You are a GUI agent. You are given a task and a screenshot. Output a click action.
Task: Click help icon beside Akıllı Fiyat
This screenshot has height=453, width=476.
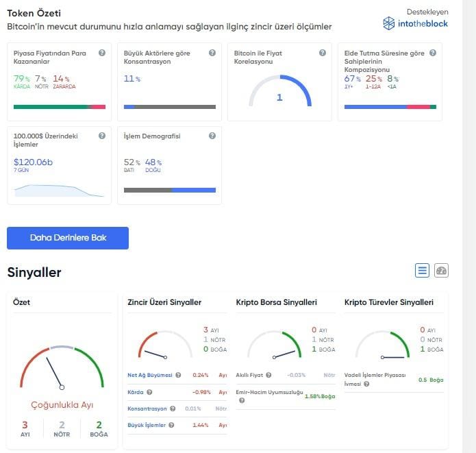coord(268,375)
